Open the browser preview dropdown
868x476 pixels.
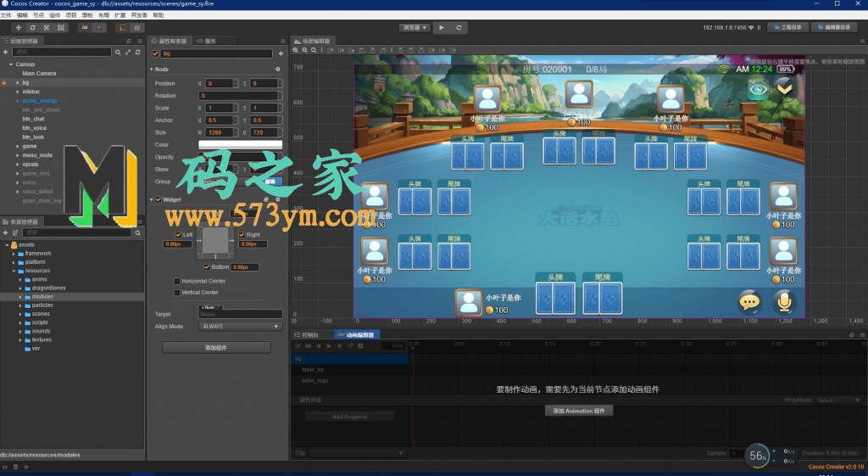click(415, 28)
